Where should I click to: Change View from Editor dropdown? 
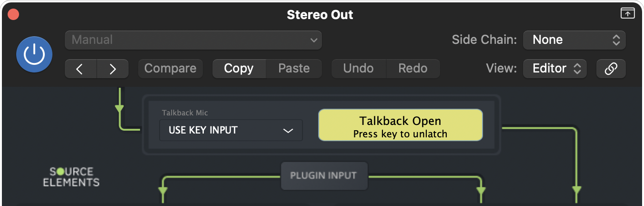(x=555, y=69)
